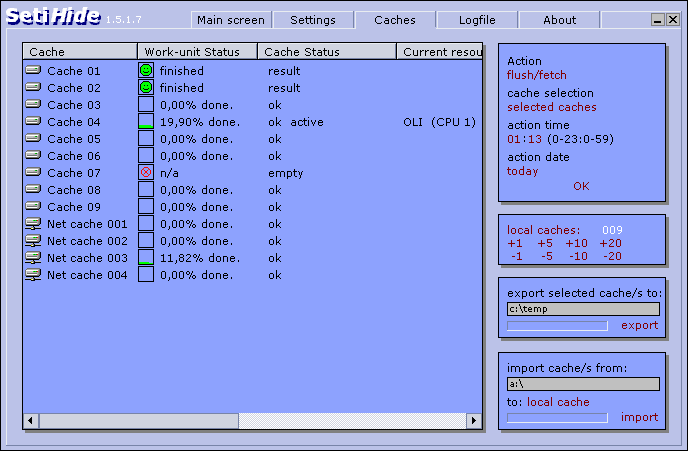Select the Caches tab
Image resolution: width=688 pixels, height=451 pixels.
click(x=395, y=20)
